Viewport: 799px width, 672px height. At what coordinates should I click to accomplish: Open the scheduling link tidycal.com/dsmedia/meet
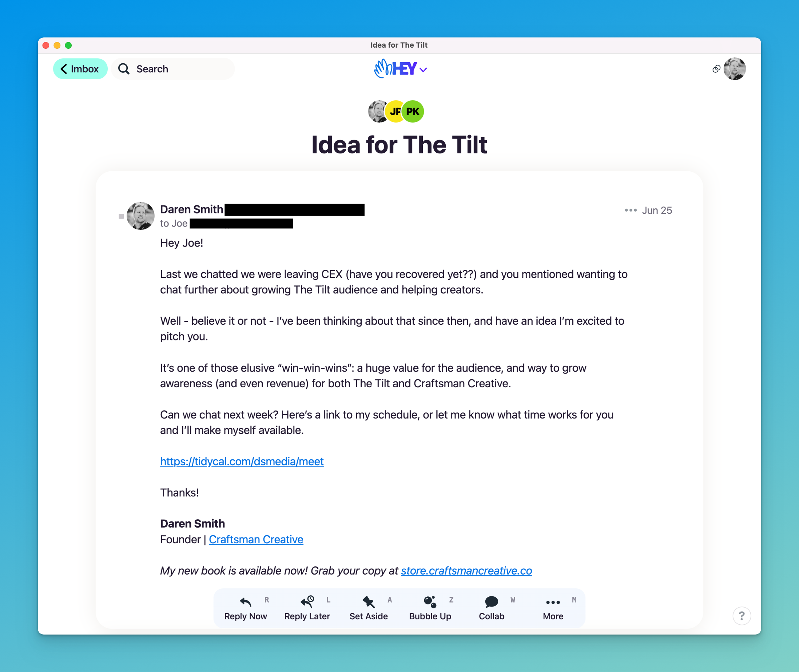(x=242, y=461)
